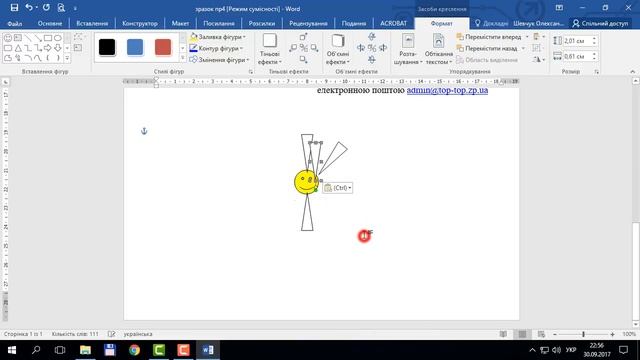Apply the red shape style swatch
Screen dimensions: 640x360
click(163, 47)
